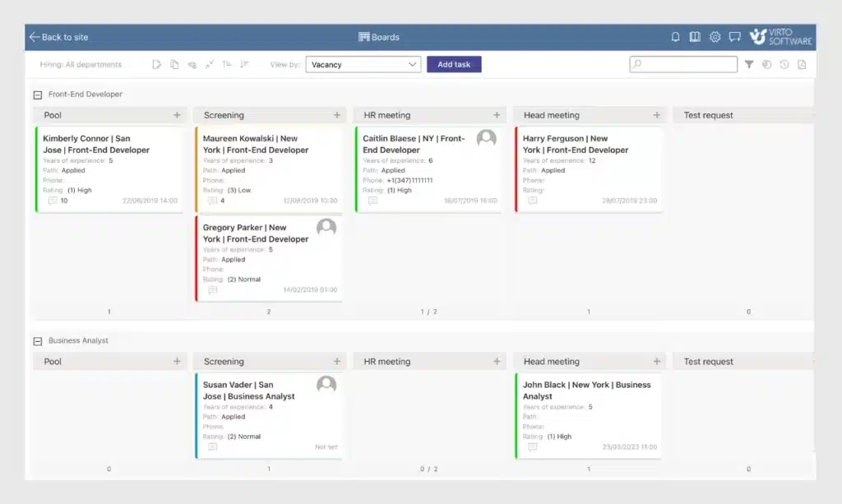Viewport: 842px width, 504px height.
Task: Add card to Front-End HR meeting column
Action: [497, 115]
